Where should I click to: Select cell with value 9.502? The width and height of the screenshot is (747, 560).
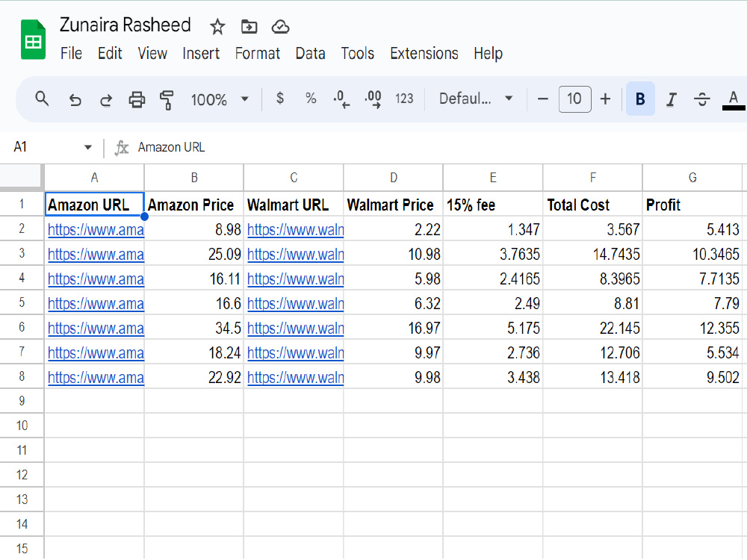coord(692,377)
